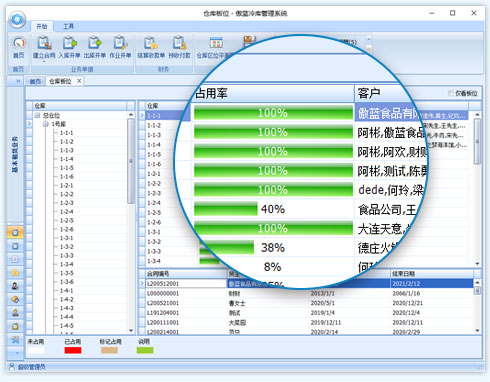Expand the collapsed navigation pane chevron

click(18, 81)
